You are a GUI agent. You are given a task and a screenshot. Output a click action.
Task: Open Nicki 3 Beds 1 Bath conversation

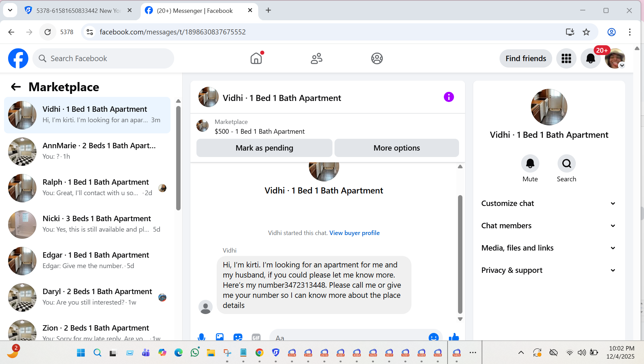tap(87, 224)
